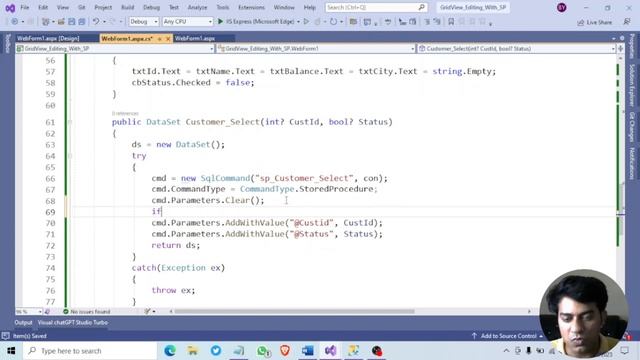The width and height of the screenshot is (640, 360).
Task: Click the split editor icon at top right
Action: (621, 49)
